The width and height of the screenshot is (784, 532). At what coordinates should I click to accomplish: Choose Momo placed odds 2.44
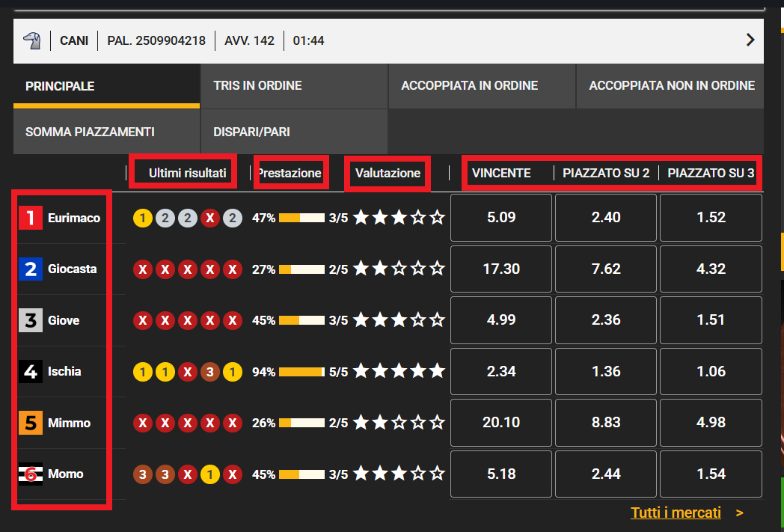point(606,474)
